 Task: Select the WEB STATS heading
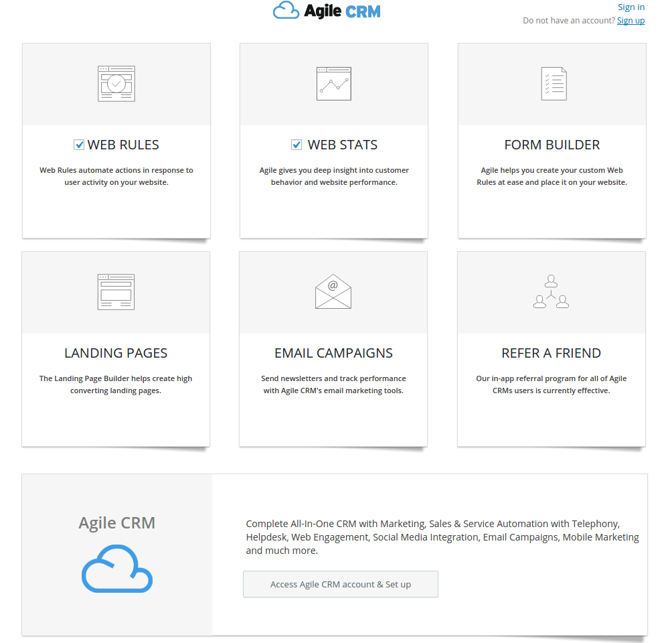click(343, 145)
